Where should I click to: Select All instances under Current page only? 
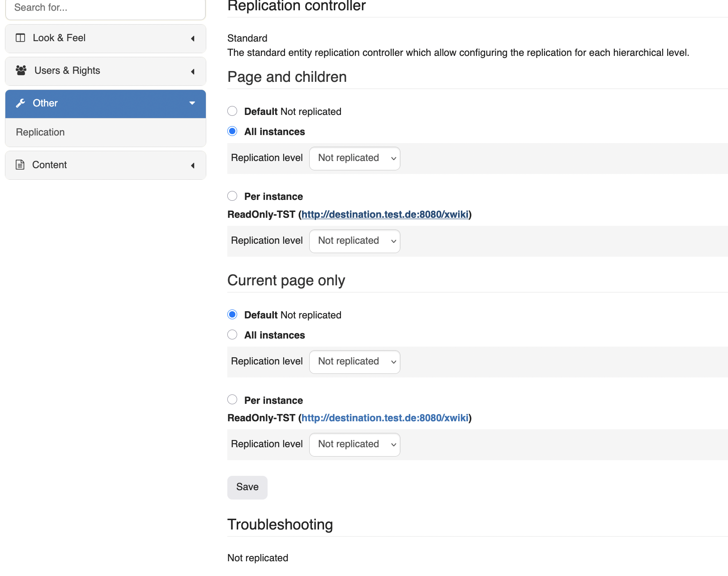[x=232, y=335]
